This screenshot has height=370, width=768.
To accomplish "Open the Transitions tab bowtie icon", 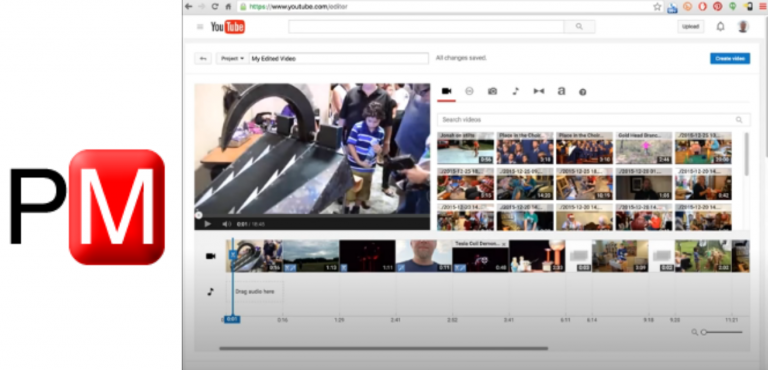I will (539, 91).
